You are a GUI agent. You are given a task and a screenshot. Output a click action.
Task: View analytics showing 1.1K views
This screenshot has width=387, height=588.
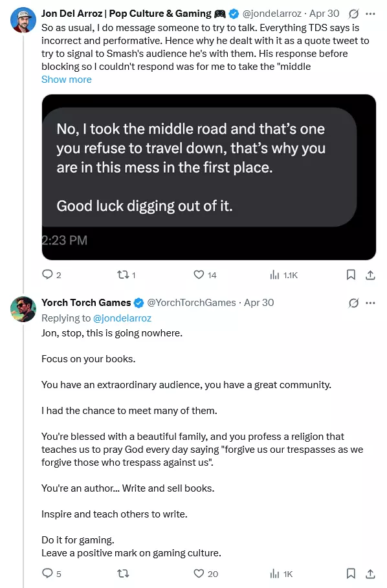coord(283,276)
